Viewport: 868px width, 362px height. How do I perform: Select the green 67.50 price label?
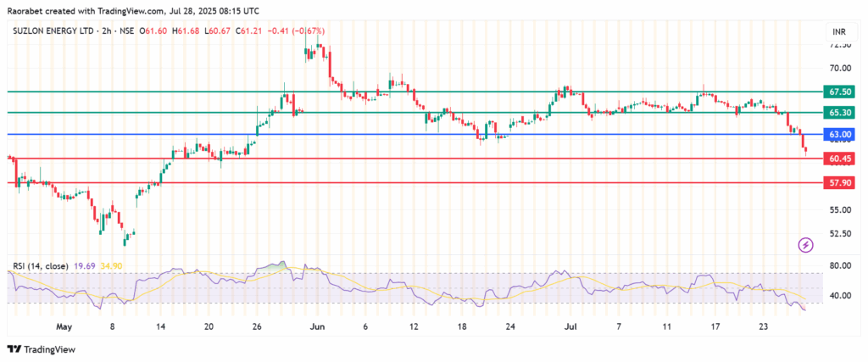pyautogui.click(x=838, y=92)
